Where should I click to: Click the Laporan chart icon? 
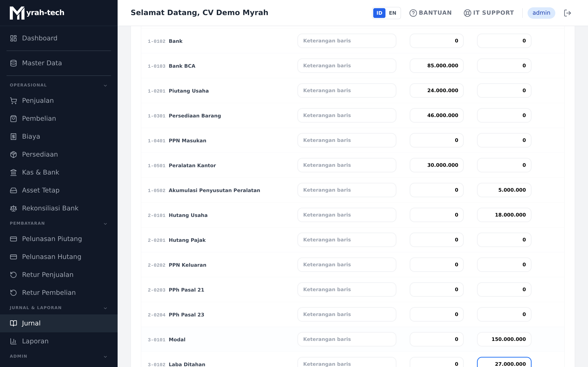tap(13, 341)
